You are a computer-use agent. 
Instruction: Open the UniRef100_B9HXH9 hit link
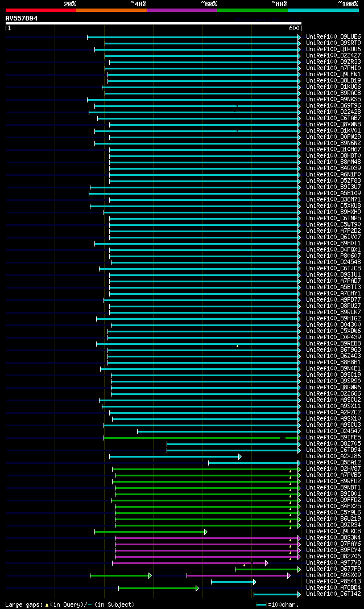tap(333, 212)
